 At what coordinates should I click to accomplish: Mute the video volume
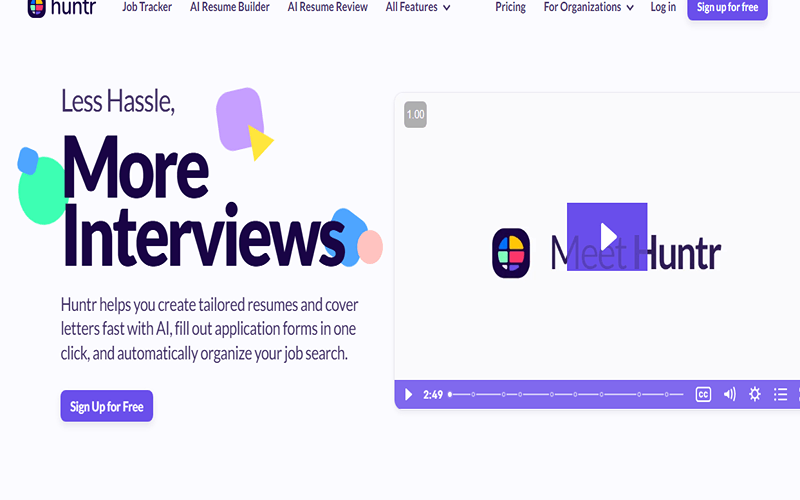click(x=730, y=394)
